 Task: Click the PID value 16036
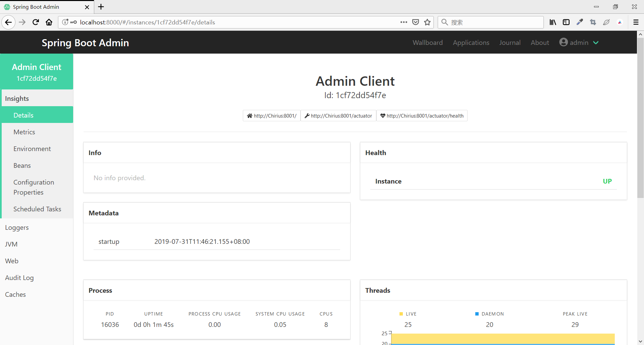[110, 325]
